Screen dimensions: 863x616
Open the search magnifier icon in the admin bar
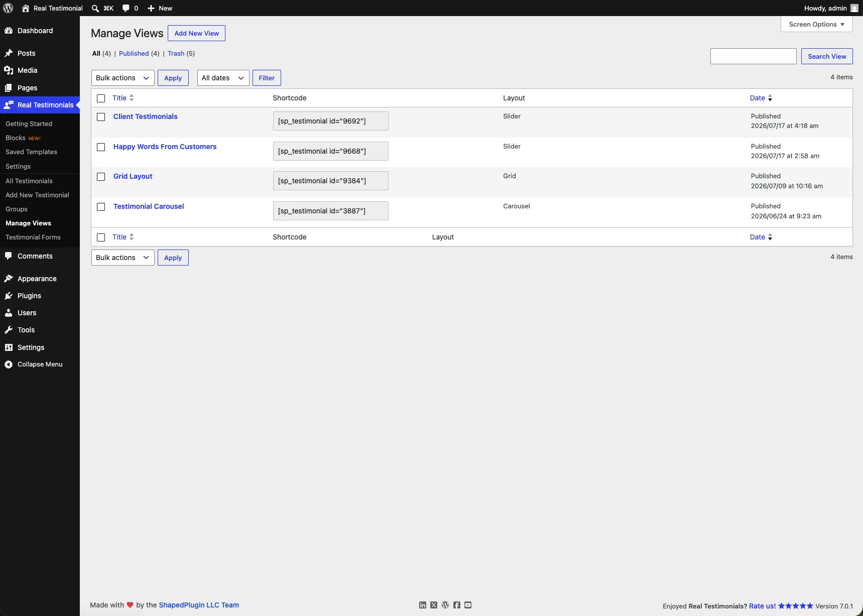pyautogui.click(x=95, y=8)
